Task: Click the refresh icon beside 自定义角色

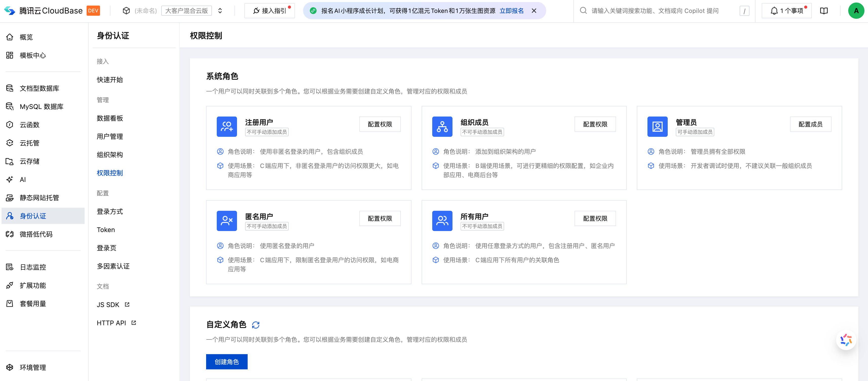Action: (x=256, y=325)
